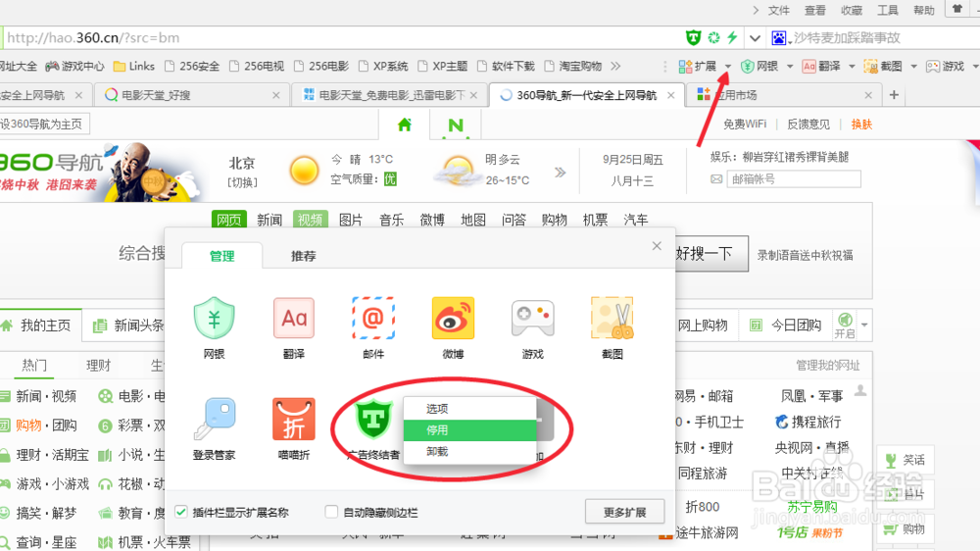Switch to the 应用市场 browser tab
980x551 pixels.
pyautogui.click(x=784, y=95)
